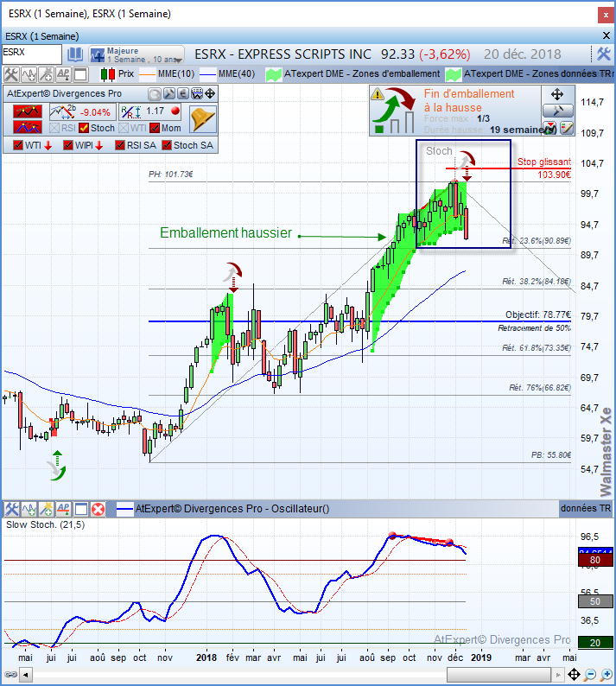
Task: Add indicator to the price panel
Action: [29, 74]
